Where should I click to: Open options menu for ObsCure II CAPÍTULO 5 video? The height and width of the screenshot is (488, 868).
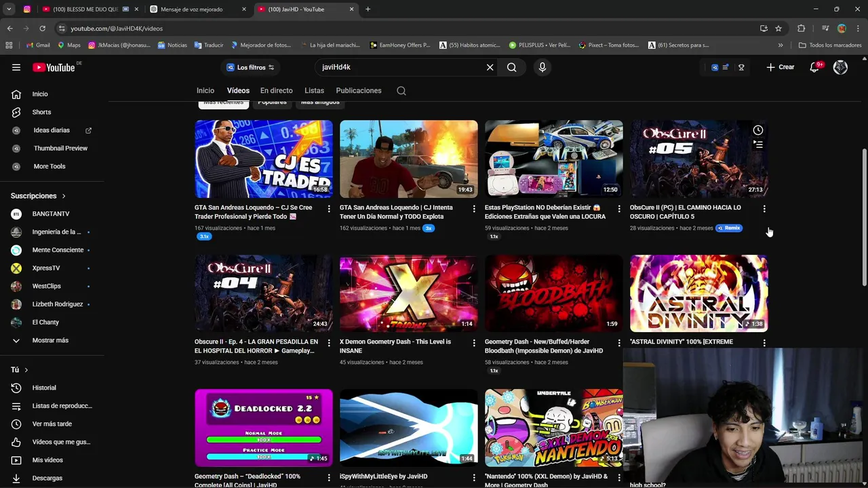click(764, 209)
